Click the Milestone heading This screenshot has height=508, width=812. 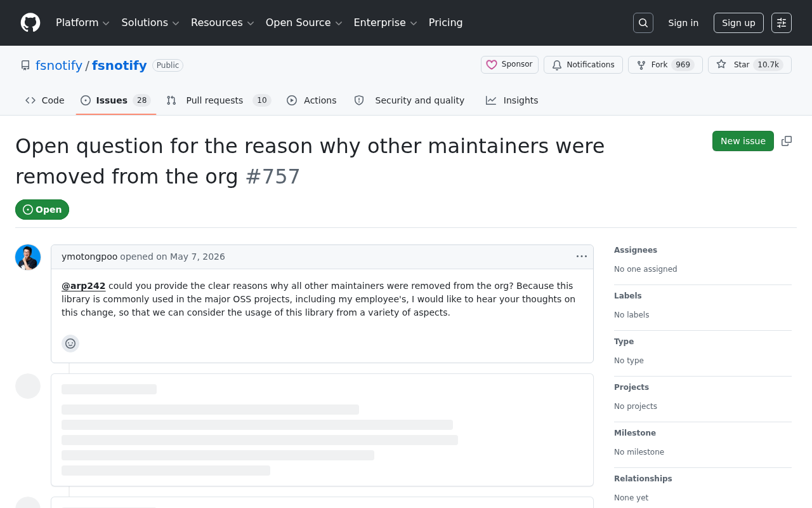(635, 433)
